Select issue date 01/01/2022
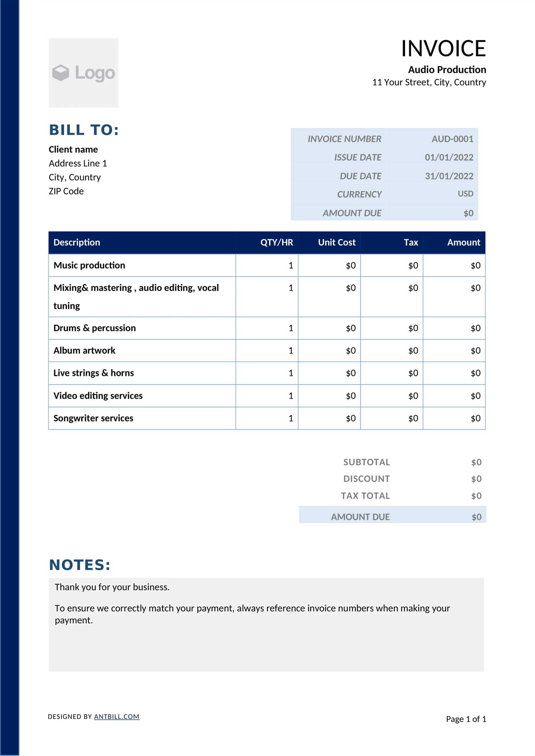 (x=449, y=157)
